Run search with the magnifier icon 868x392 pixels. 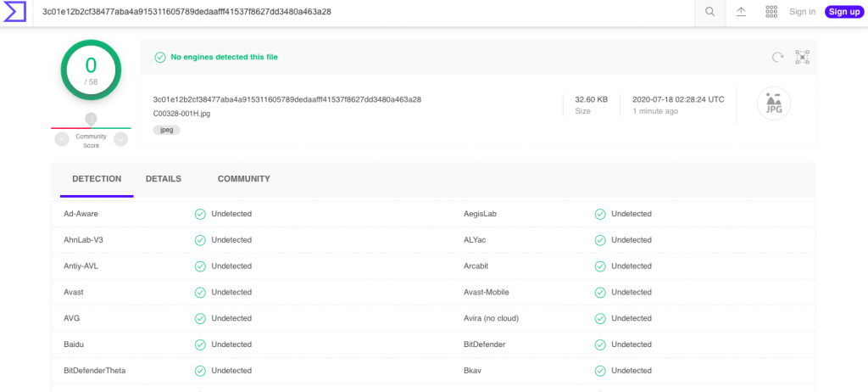point(709,12)
